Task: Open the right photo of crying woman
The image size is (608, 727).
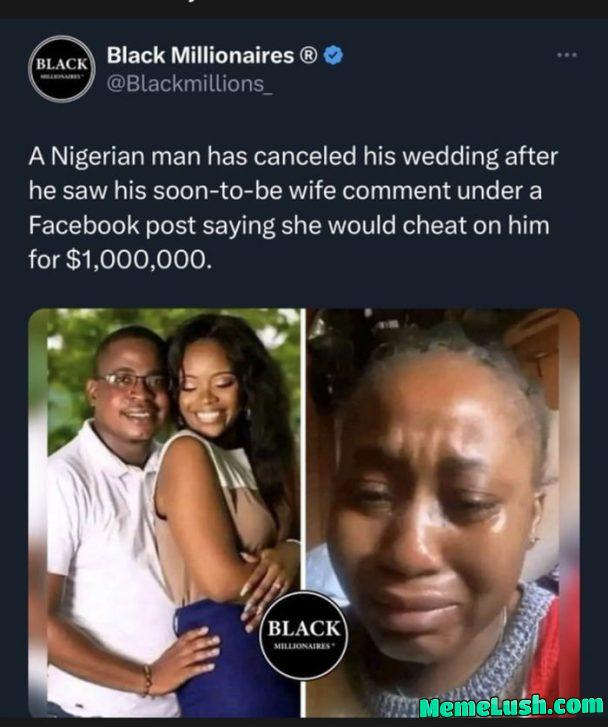Action: tap(443, 512)
